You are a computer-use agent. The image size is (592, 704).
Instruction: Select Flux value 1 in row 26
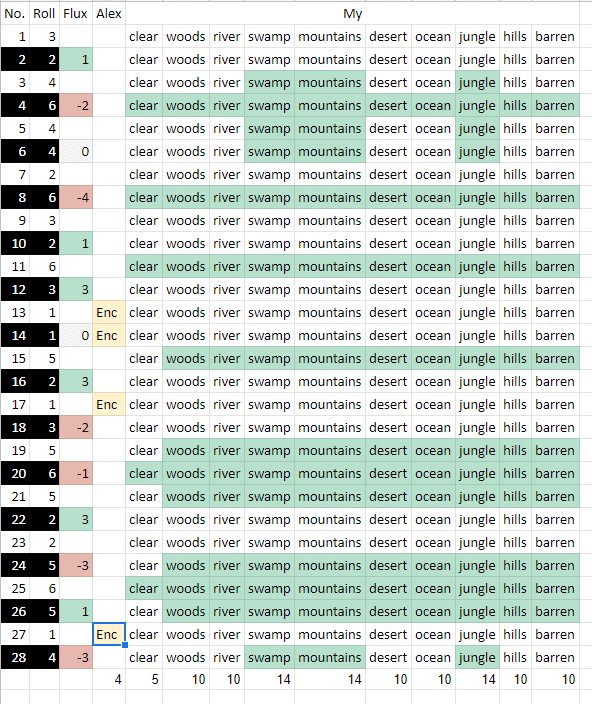point(76,612)
